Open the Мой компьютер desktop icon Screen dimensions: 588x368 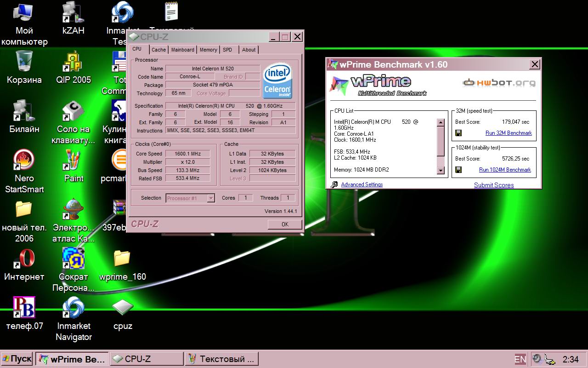[x=24, y=13]
